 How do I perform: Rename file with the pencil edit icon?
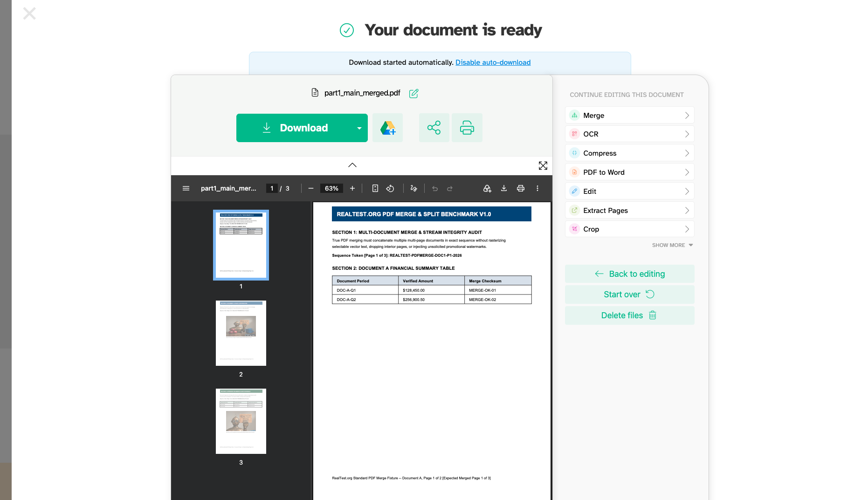[x=413, y=93]
